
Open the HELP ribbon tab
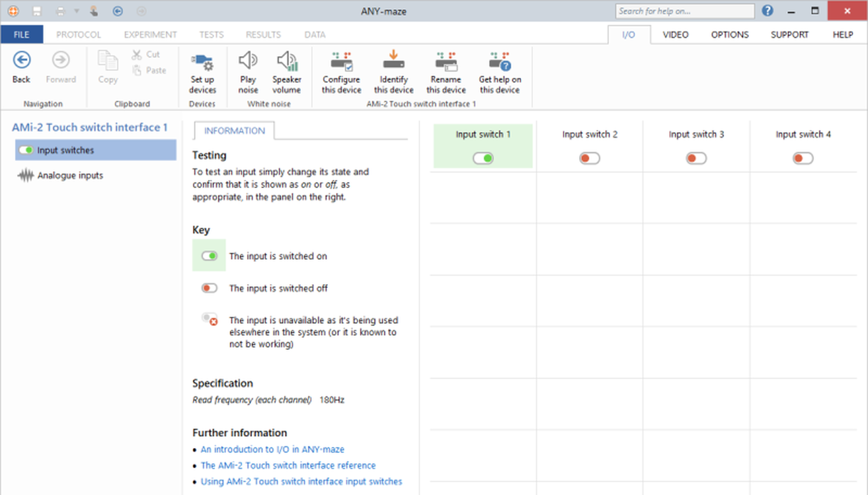pos(843,34)
